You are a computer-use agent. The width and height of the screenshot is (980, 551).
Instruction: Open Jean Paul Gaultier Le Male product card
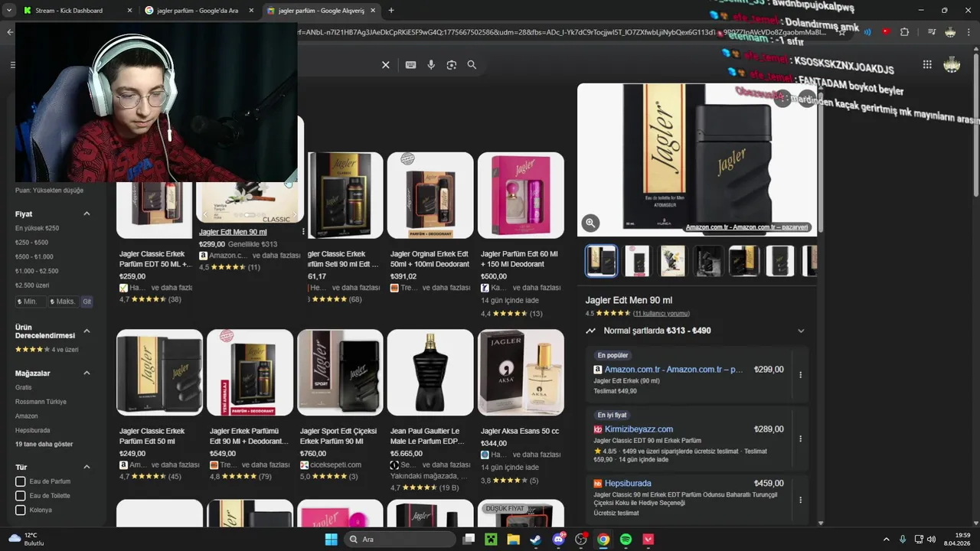(x=430, y=409)
